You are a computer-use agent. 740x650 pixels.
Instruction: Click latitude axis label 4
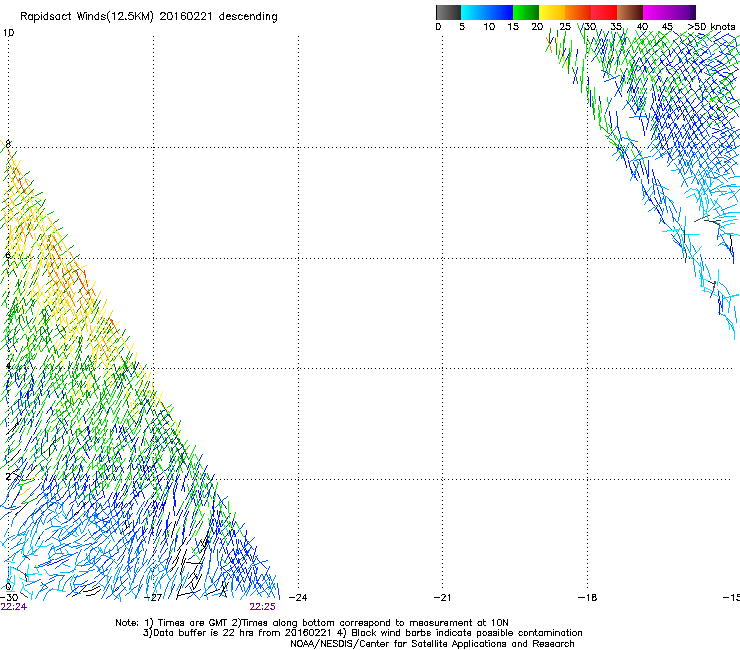click(8, 366)
